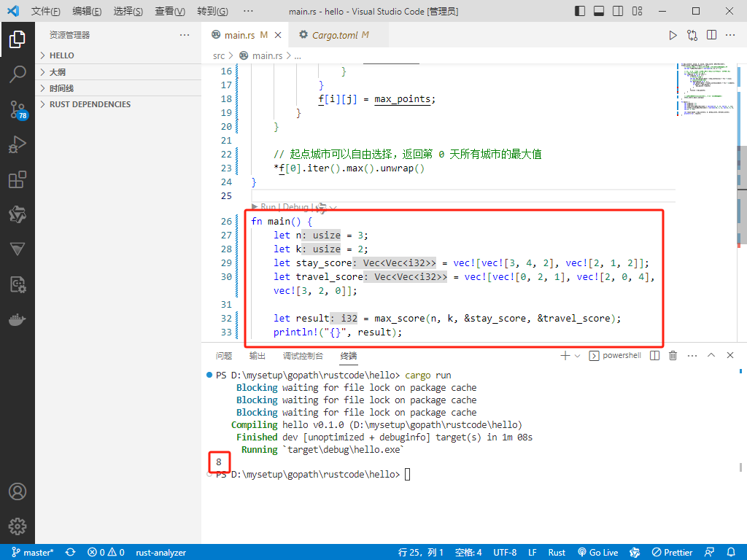Open the Docker whale icon view
The image size is (747, 560).
click(18, 319)
